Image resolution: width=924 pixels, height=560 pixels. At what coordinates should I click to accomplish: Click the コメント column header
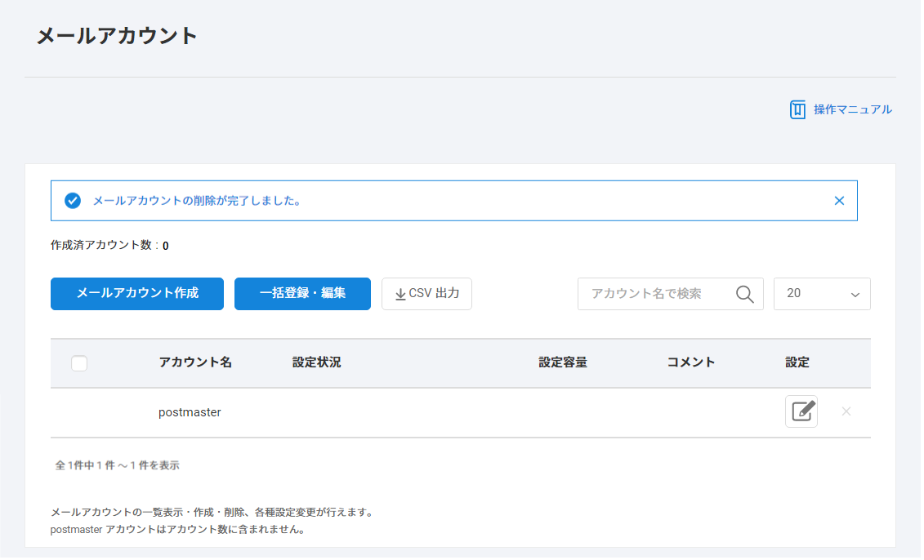coord(690,362)
